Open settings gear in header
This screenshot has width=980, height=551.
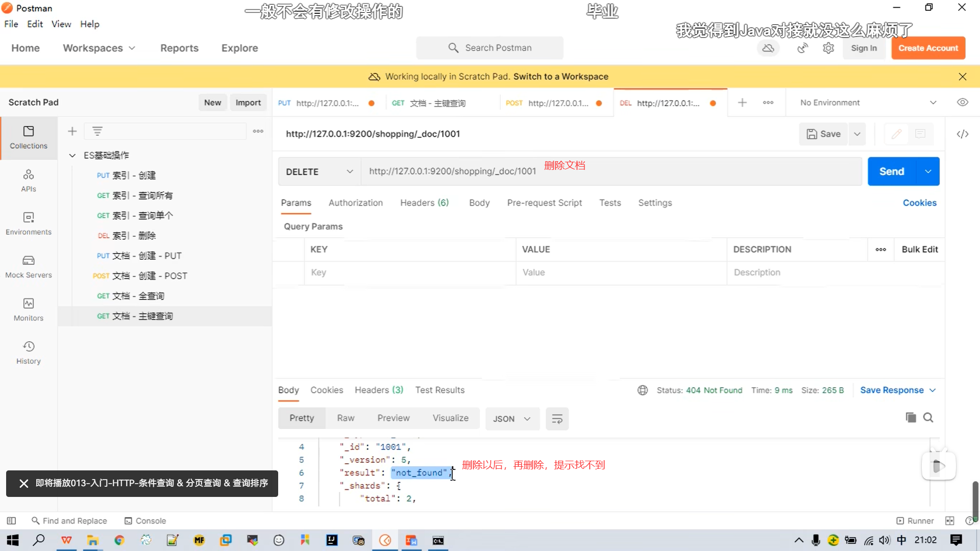[x=828, y=48]
